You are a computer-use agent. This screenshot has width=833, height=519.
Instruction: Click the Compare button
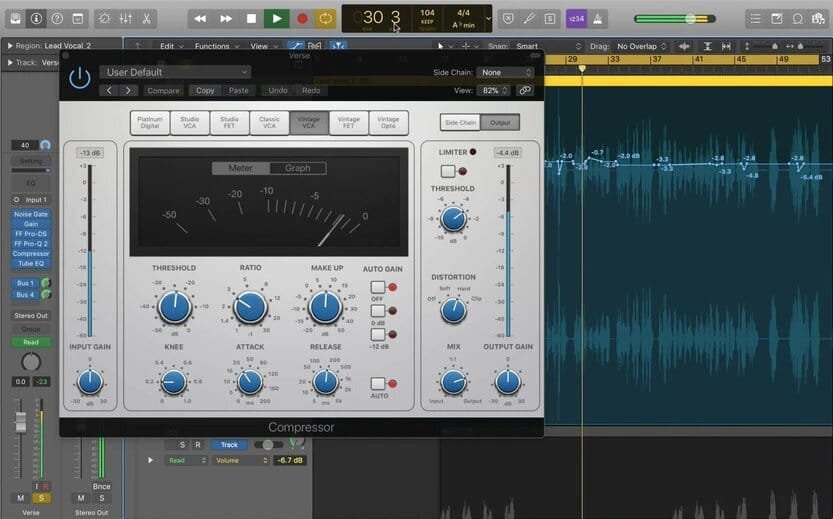coord(163,90)
